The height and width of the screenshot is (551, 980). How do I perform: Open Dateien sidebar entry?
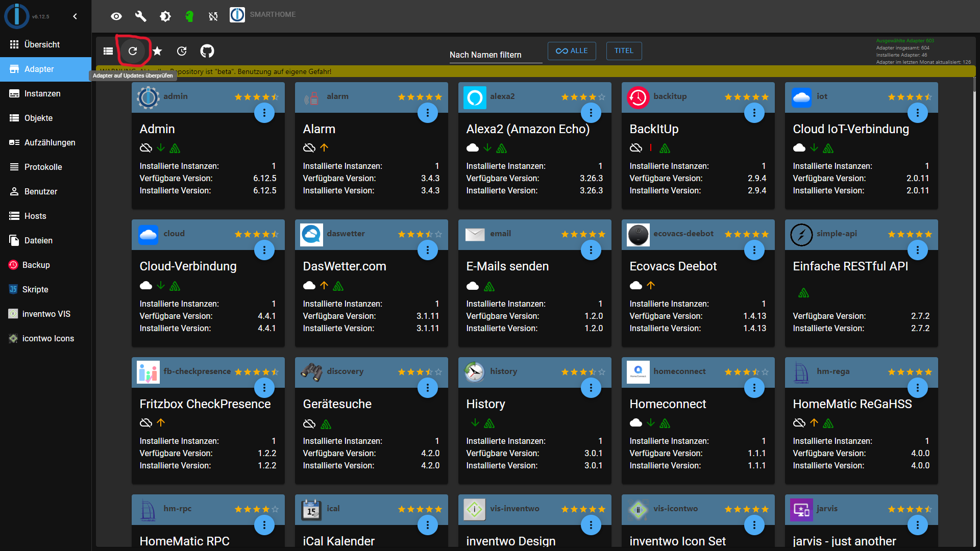[x=46, y=240]
